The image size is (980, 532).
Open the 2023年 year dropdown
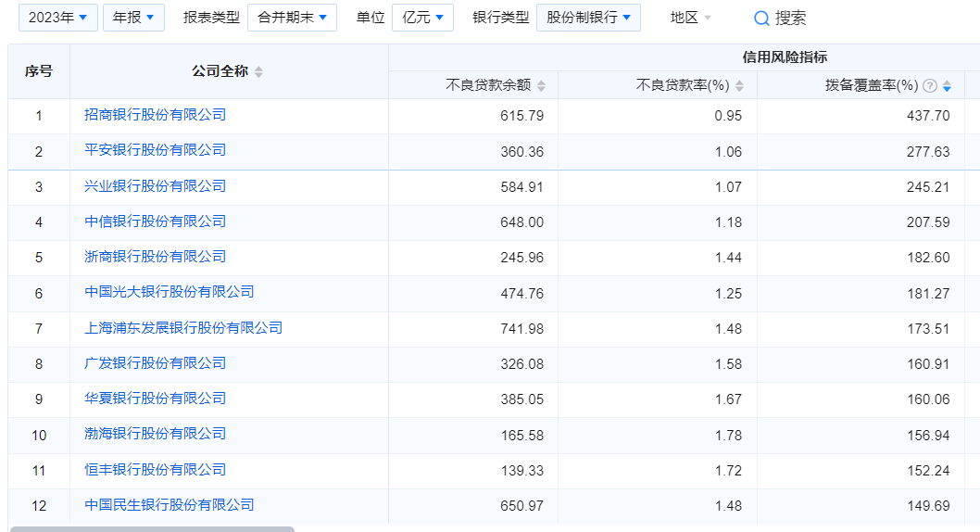click(57, 18)
